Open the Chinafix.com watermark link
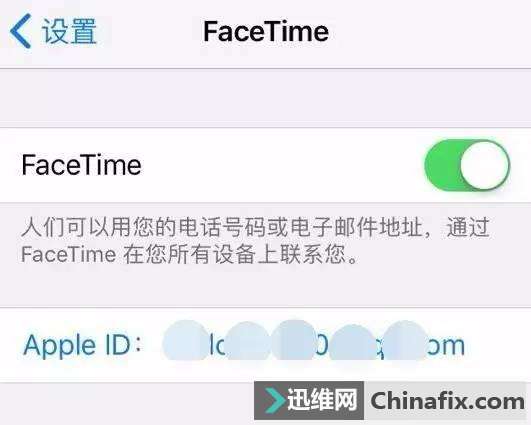The width and height of the screenshot is (531, 425). click(x=447, y=401)
